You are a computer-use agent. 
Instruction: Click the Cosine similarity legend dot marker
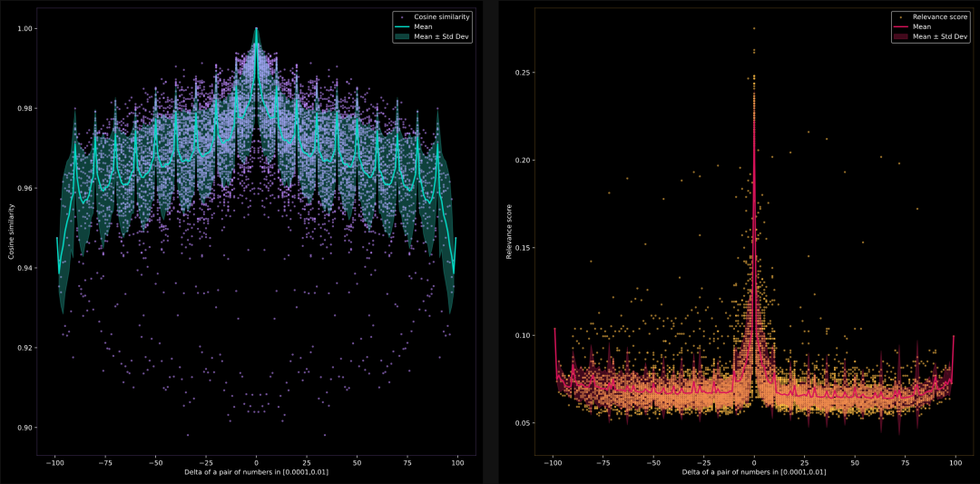pos(402,16)
